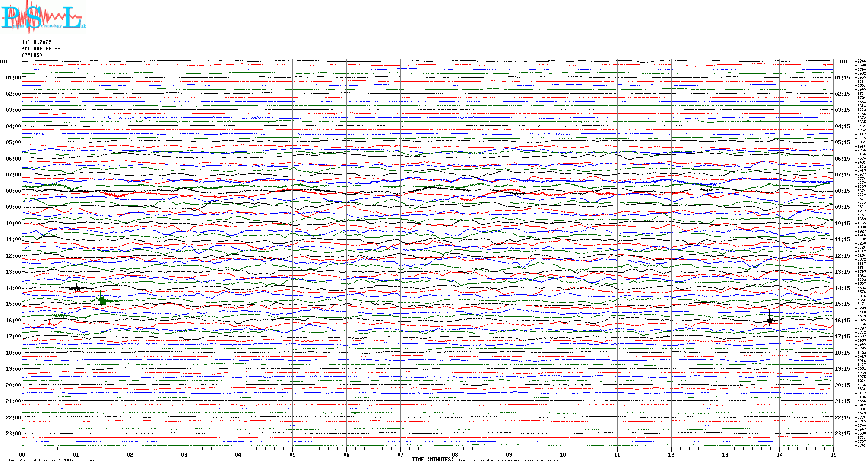
Task: Click the 12:00 hour label
Action: click(x=13, y=256)
